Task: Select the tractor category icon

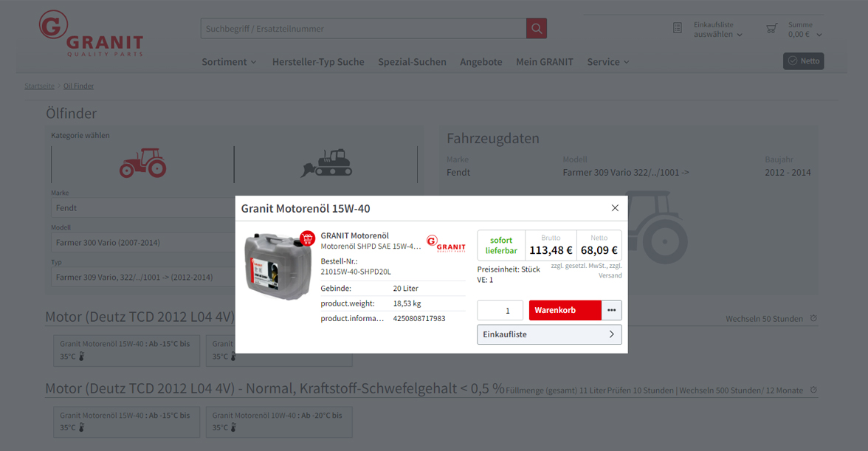Action: tap(142, 163)
